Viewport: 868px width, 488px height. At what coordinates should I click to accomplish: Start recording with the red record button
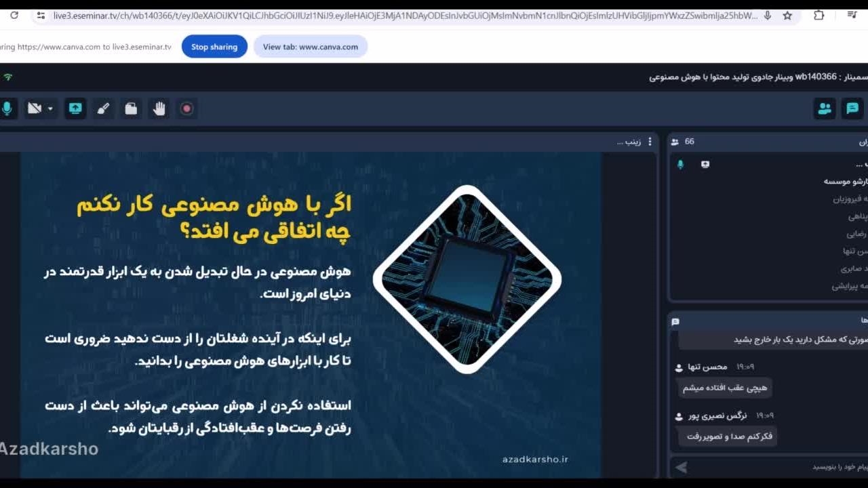click(x=186, y=108)
